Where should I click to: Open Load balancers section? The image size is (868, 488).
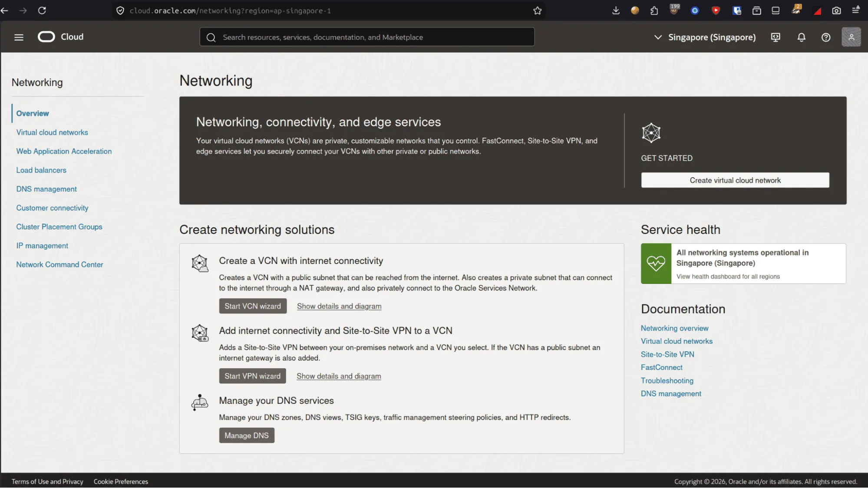click(41, 170)
